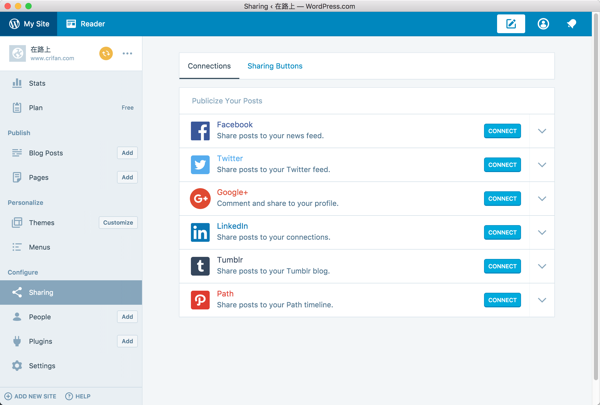The width and height of the screenshot is (600, 405).
Task: Click the Facebook service name
Action: [x=235, y=124]
